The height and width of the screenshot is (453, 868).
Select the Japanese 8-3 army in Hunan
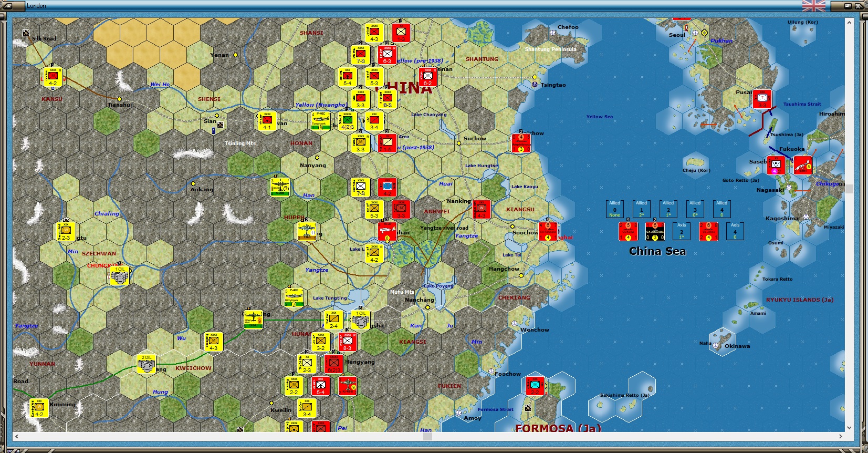(348, 342)
